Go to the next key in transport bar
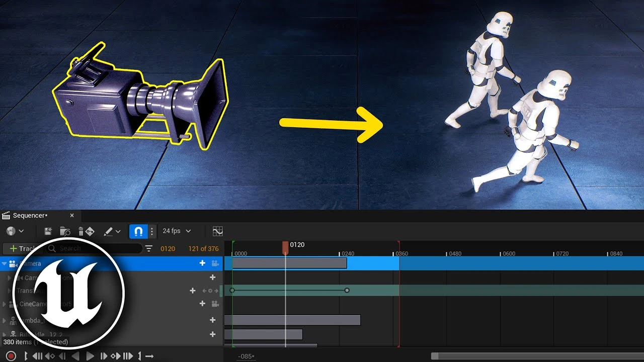 pyautogui.click(x=116, y=356)
